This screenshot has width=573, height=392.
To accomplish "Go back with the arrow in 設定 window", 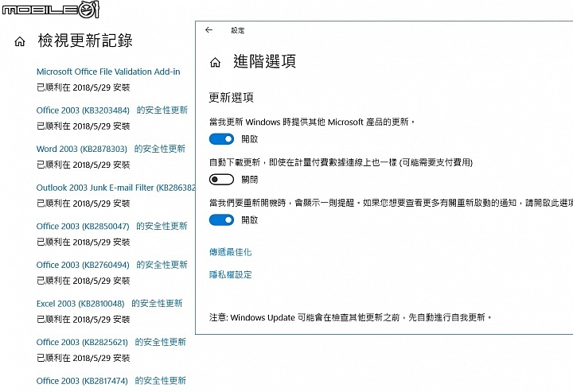I will point(209,30).
